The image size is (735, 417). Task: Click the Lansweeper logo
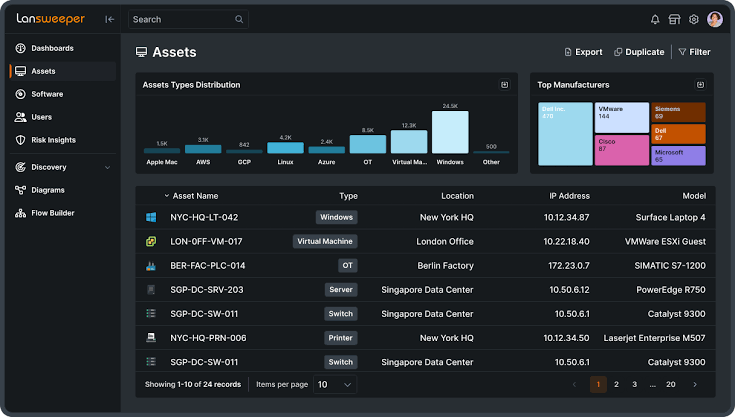pos(51,19)
